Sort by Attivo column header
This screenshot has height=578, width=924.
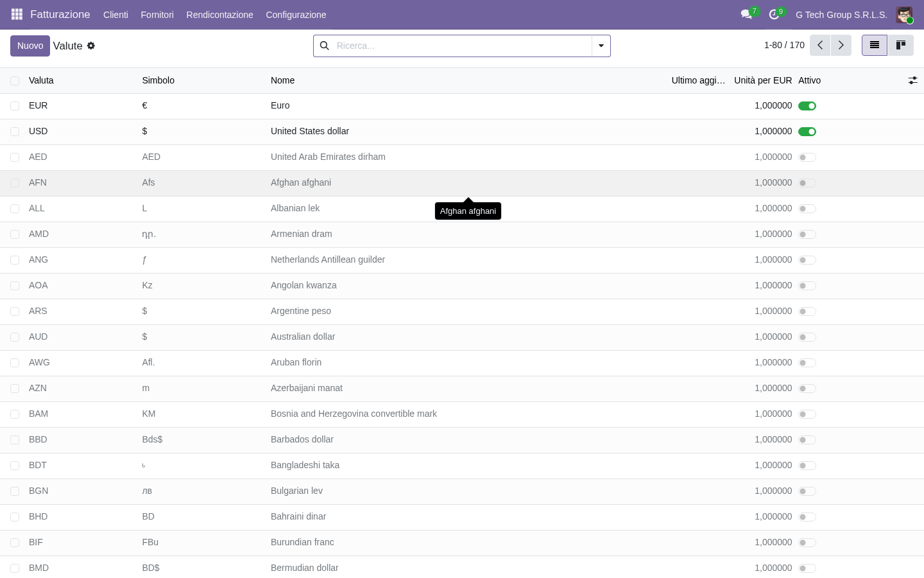click(x=809, y=80)
